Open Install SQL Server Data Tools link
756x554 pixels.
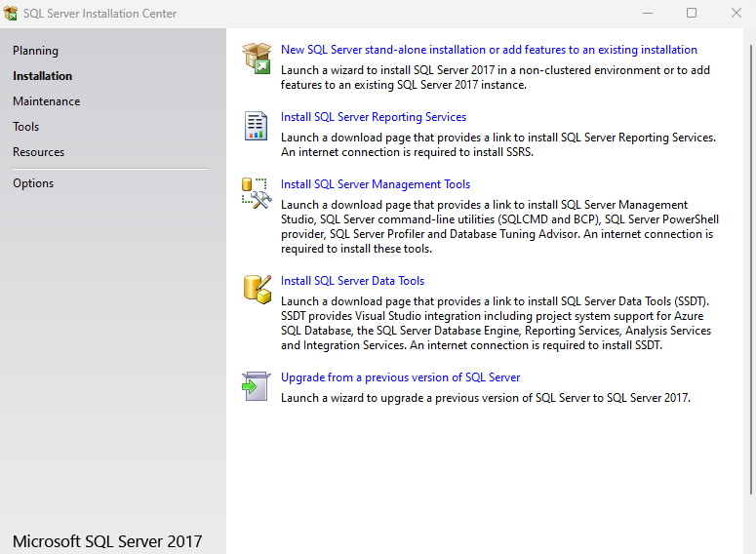coord(352,281)
